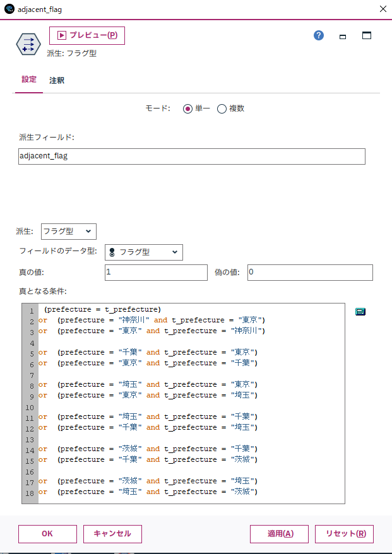Maximize the dialog using the window icon
The height and width of the screenshot is (554, 392).
[367, 35]
